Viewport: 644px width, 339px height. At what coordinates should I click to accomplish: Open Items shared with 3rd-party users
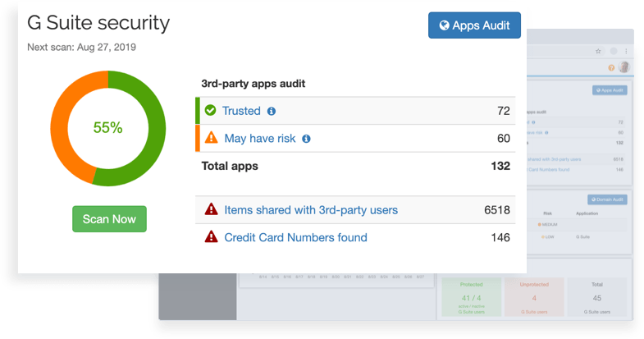(311, 210)
